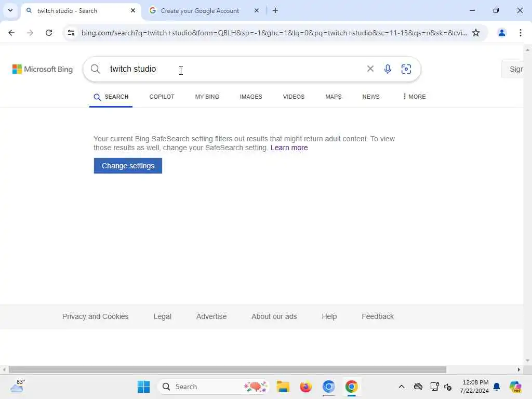Open File Explorer from the taskbar

point(283,387)
